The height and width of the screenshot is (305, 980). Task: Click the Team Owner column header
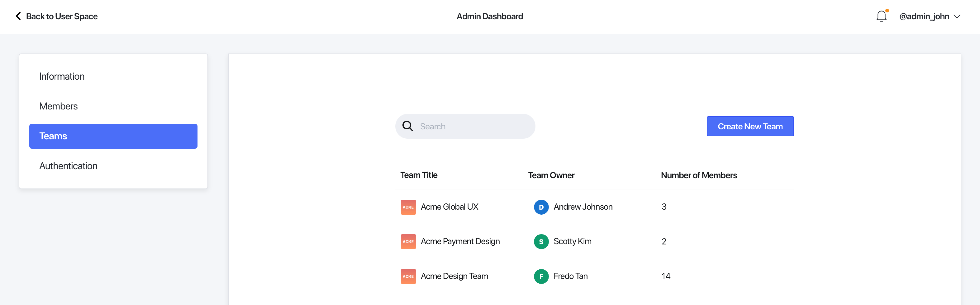click(x=551, y=175)
